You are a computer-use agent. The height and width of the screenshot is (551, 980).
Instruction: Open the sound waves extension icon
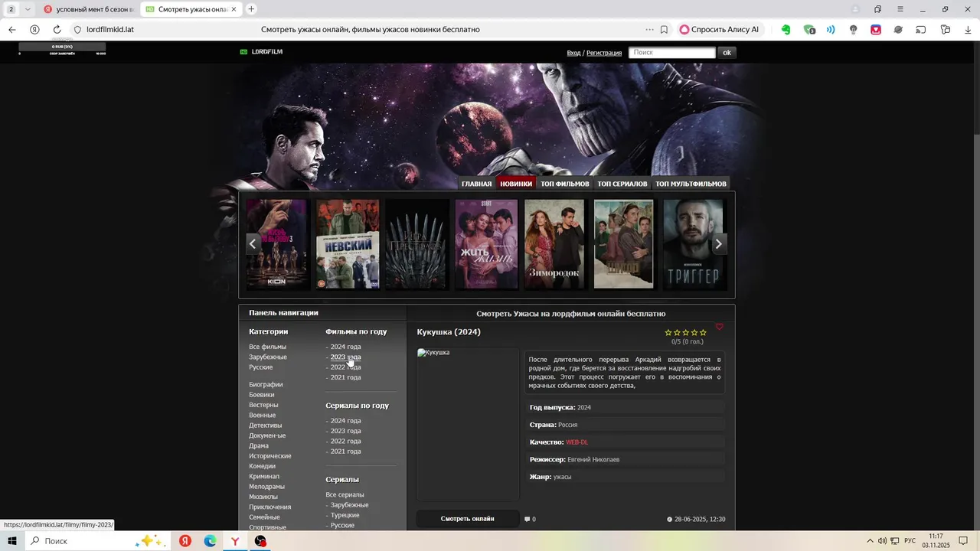click(x=831, y=30)
